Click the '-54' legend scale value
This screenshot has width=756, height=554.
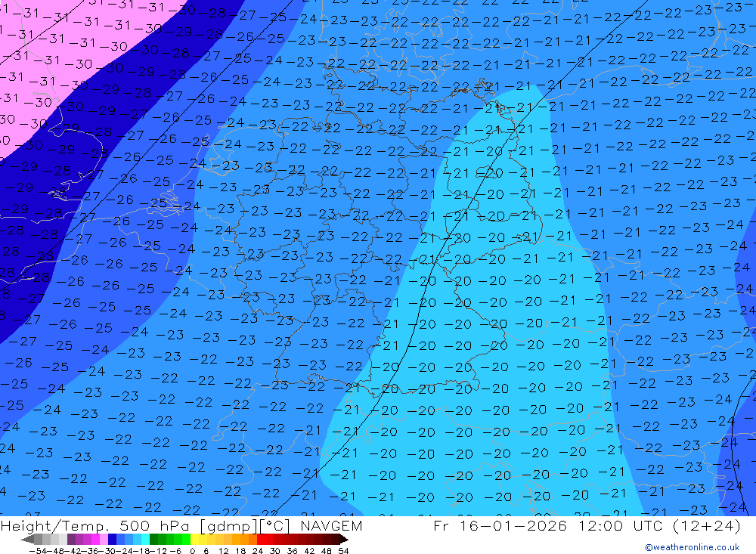click(x=38, y=551)
